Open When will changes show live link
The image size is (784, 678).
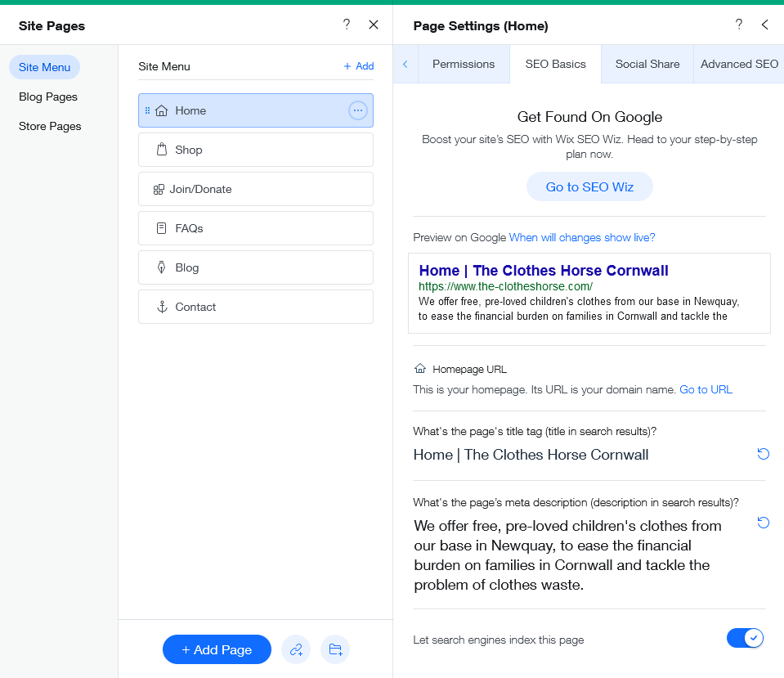click(x=582, y=237)
